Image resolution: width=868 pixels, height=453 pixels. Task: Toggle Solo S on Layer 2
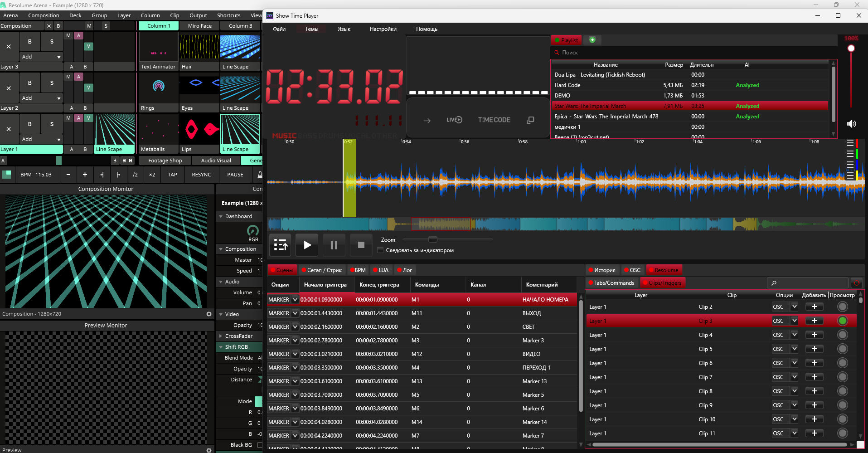pyautogui.click(x=52, y=83)
